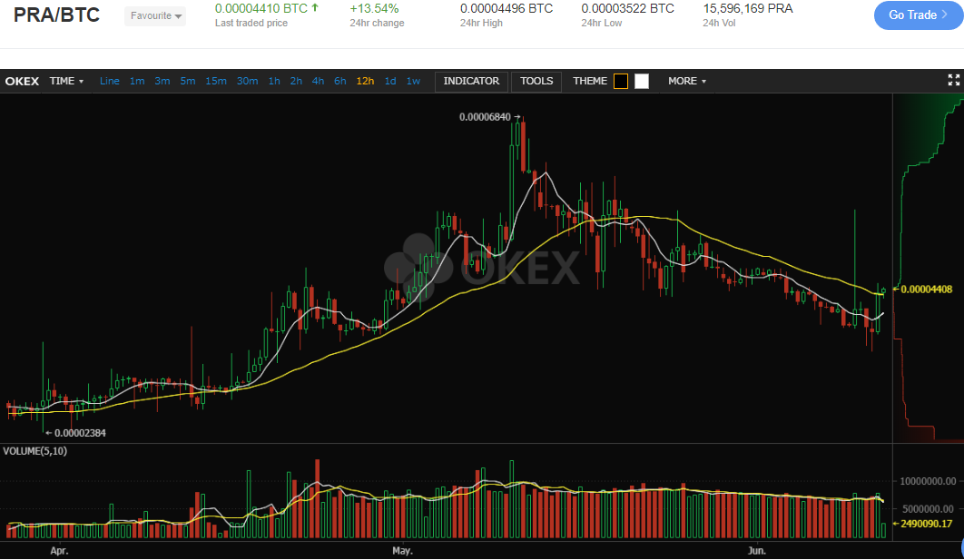Select the white theme swatch

(642, 82)
